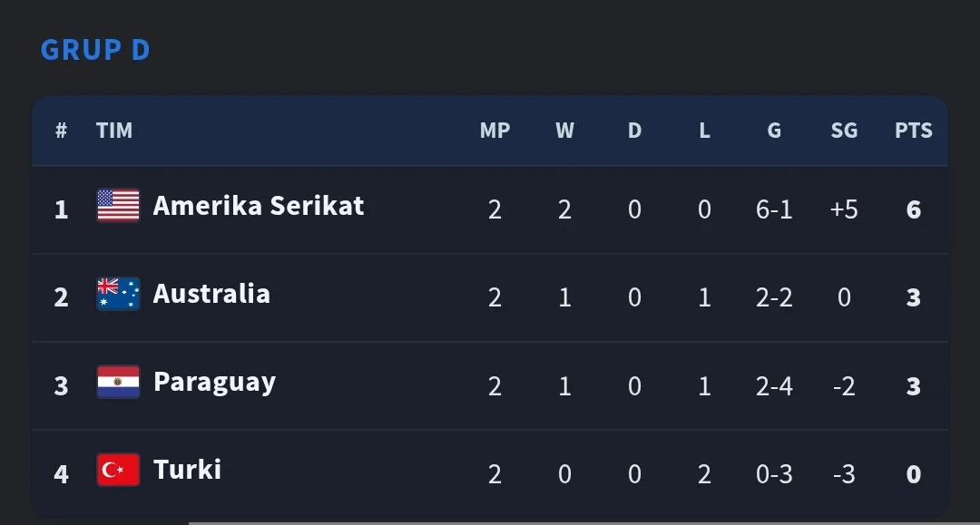The width and height of the screenshot is (980, 525).
Task: Click the United States flag icon
Action: tap(118, 206)
